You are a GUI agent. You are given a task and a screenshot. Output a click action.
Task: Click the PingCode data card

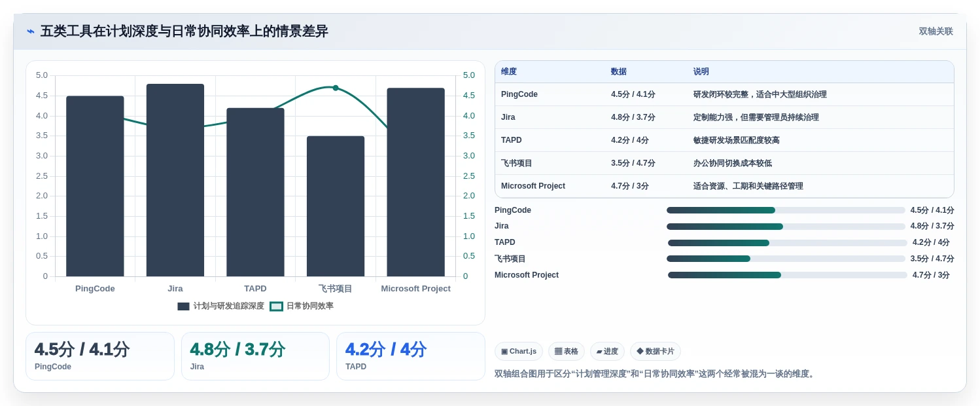pos(100,356)
